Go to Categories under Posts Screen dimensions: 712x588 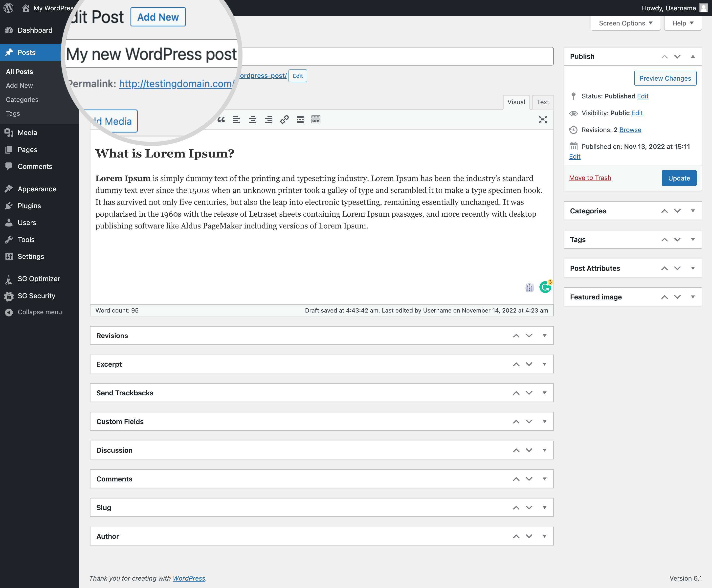point(22,100)
